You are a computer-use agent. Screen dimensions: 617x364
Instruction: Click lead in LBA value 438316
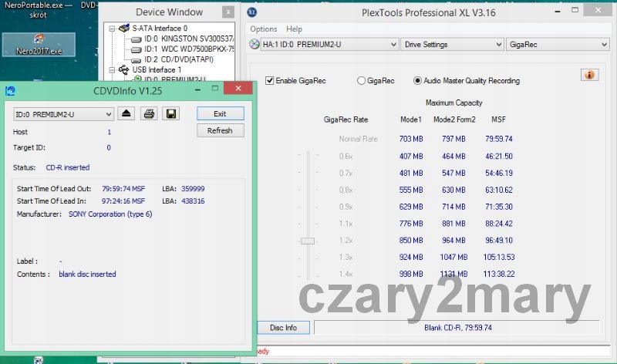[x=193, y=201]
